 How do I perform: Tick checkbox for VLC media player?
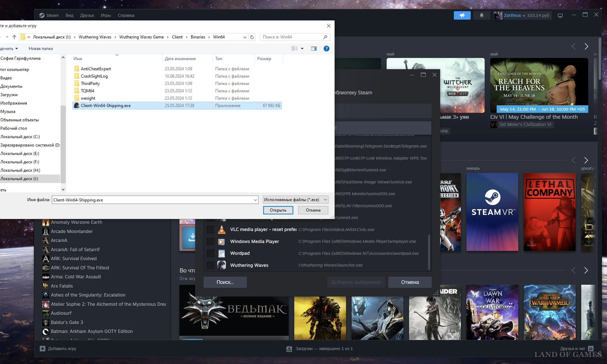click(210, 230)
